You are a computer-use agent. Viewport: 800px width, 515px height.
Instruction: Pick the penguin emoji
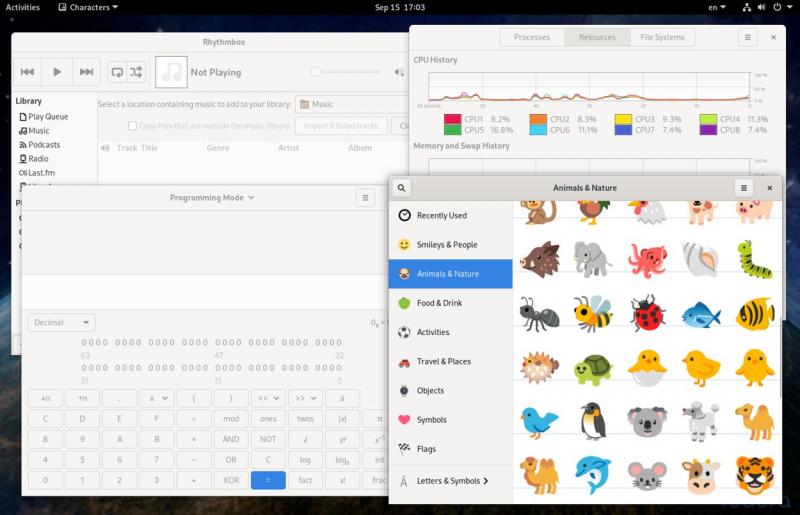592,421
